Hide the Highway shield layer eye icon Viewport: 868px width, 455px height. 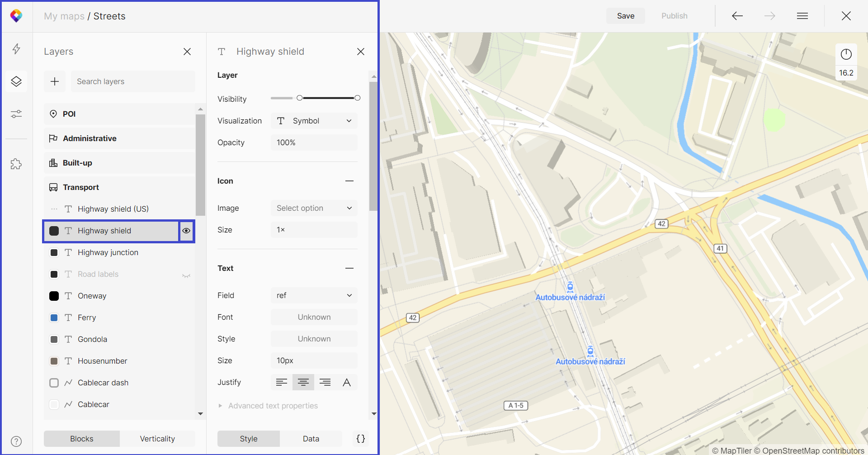[x=186, y=231]
